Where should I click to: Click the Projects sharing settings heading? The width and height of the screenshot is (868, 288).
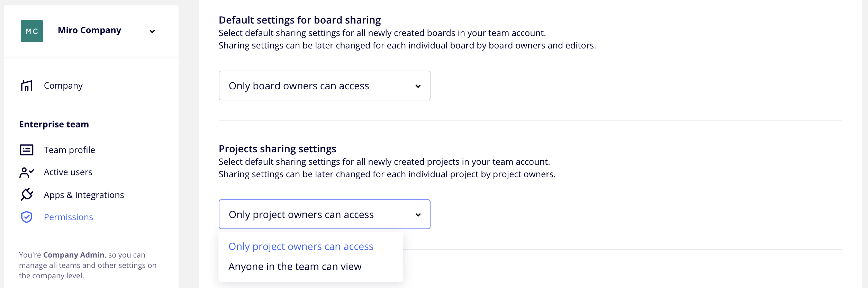click(x=277, y=149)
